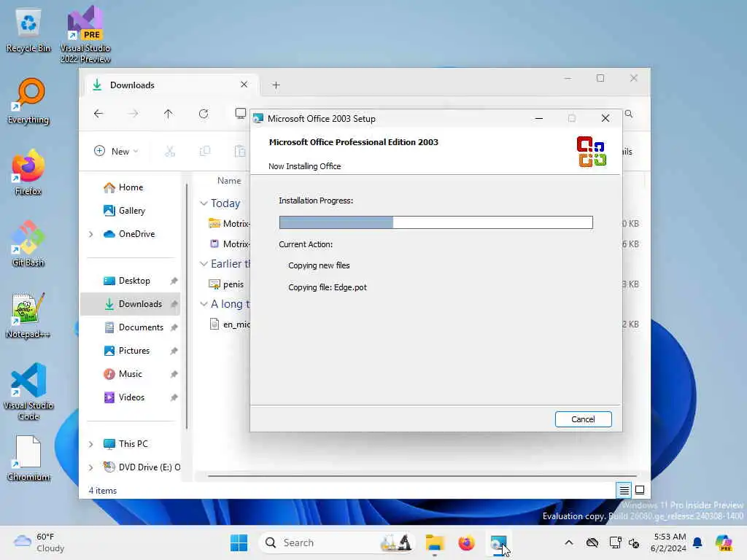Add a new tab in File Explorer

click(x=276, y=85)
